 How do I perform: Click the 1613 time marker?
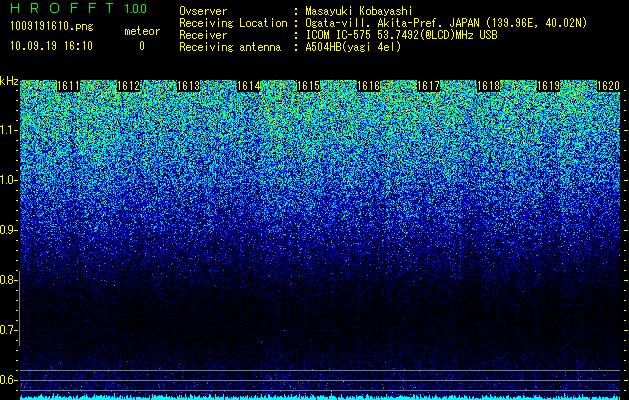point(189,86)
